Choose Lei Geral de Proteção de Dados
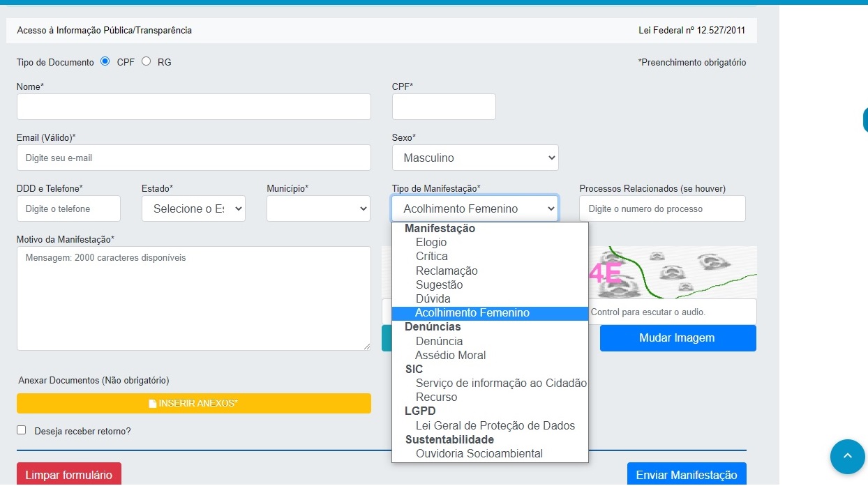The image size is (868, 486). click(x=495, y=425)
